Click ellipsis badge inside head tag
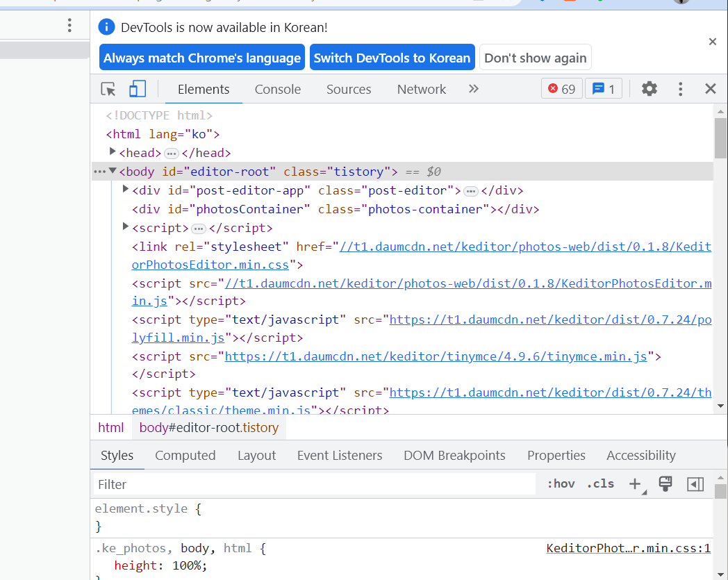The image size is (728, 580). pyautogui.click(x=172, y=154)
